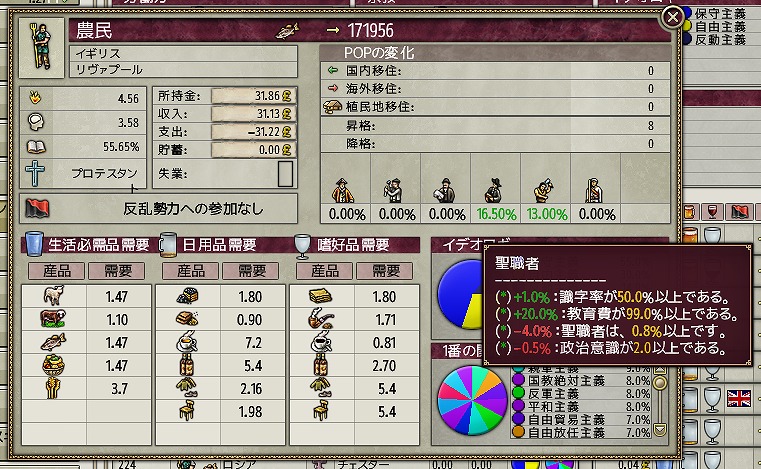
Task: Click the consciousness head icon
Action: 35,122
